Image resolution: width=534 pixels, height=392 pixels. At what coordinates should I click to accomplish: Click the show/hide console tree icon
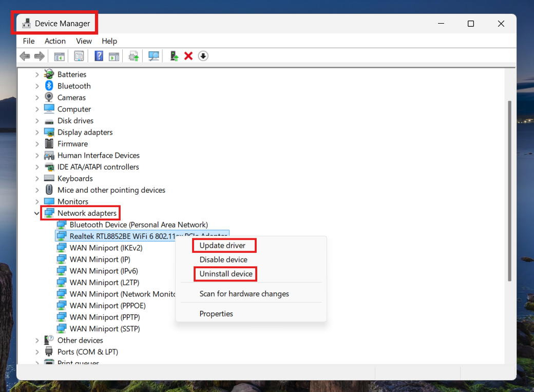pos(60,56)
